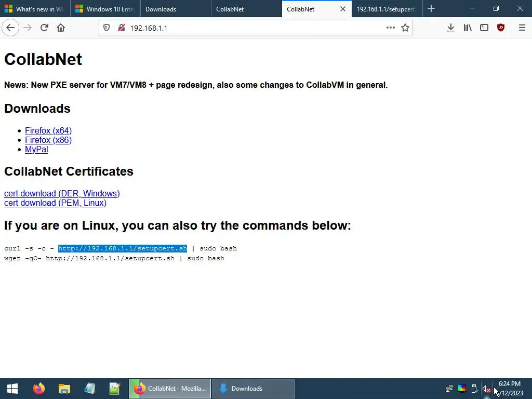Click the CollabNet page heading
The image size is (532, 399).
43,59
